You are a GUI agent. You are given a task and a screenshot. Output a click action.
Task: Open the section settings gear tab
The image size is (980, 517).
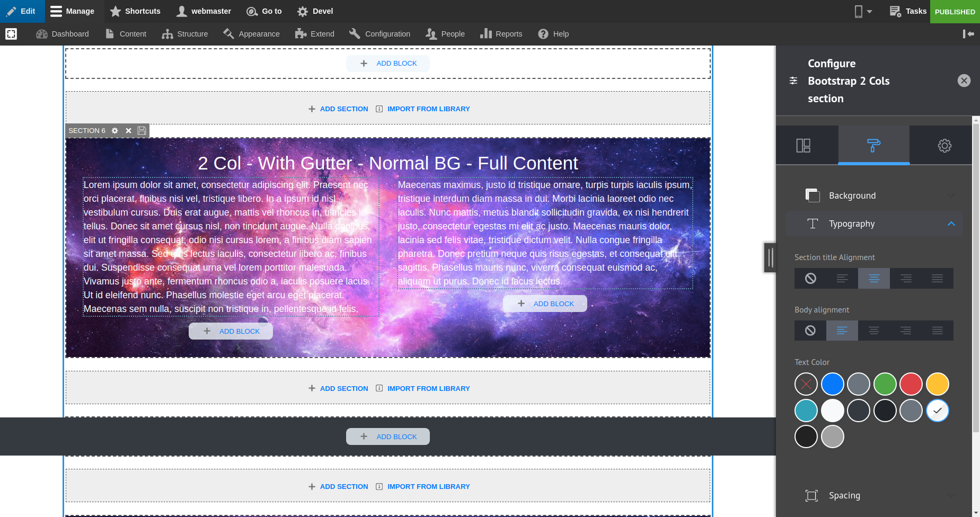coord(943,145)
